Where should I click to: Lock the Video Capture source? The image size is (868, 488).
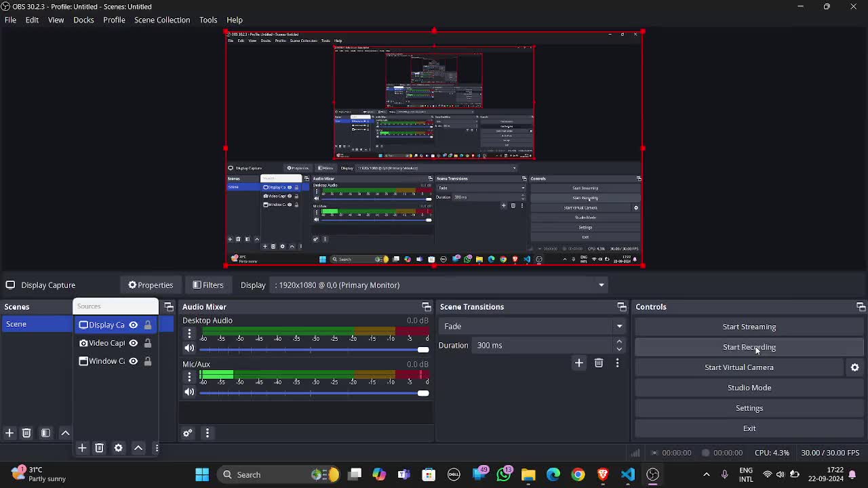click(148, 343)
